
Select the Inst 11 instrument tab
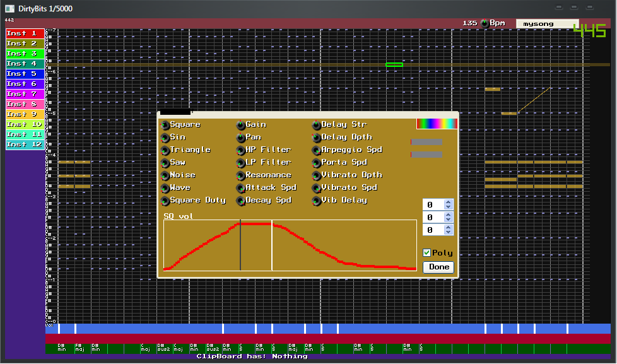(x=25, y=134)
